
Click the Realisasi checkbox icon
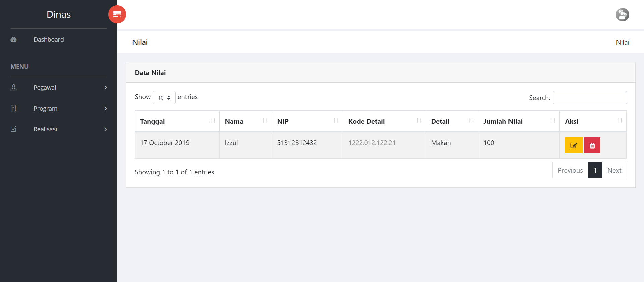pos(13,129)
